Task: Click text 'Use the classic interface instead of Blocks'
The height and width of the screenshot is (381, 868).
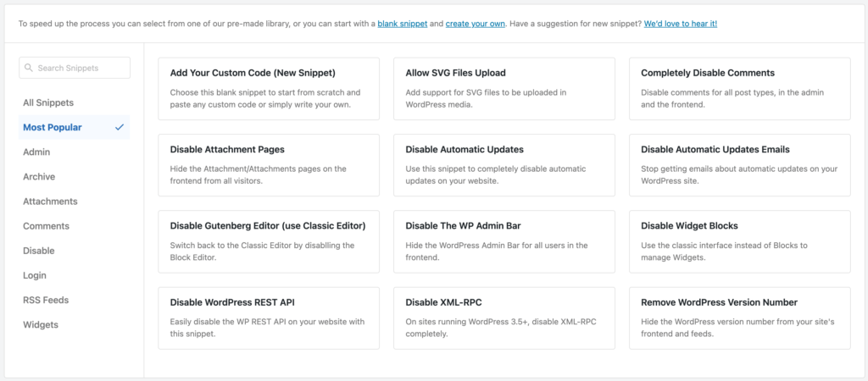Action: click(x=720, y=245)
